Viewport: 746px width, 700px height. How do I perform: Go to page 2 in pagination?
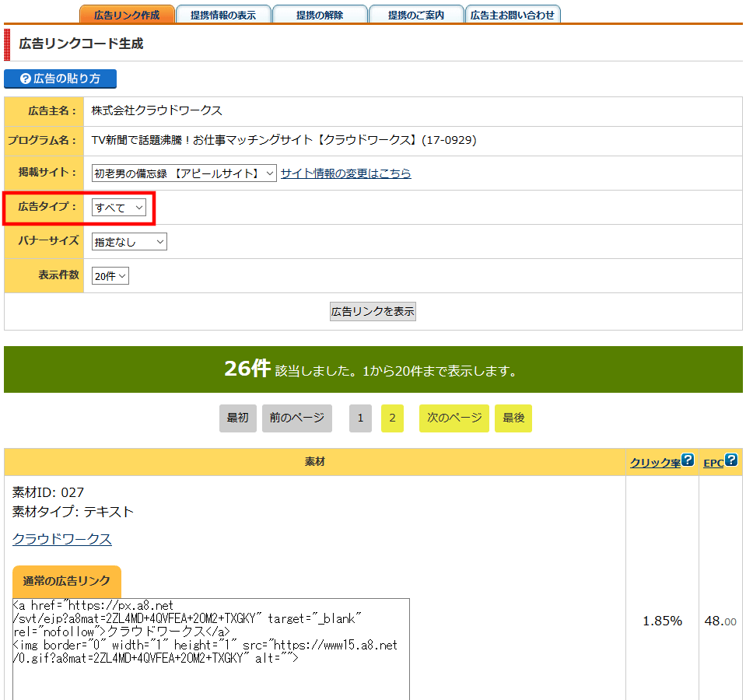(392, 418)
